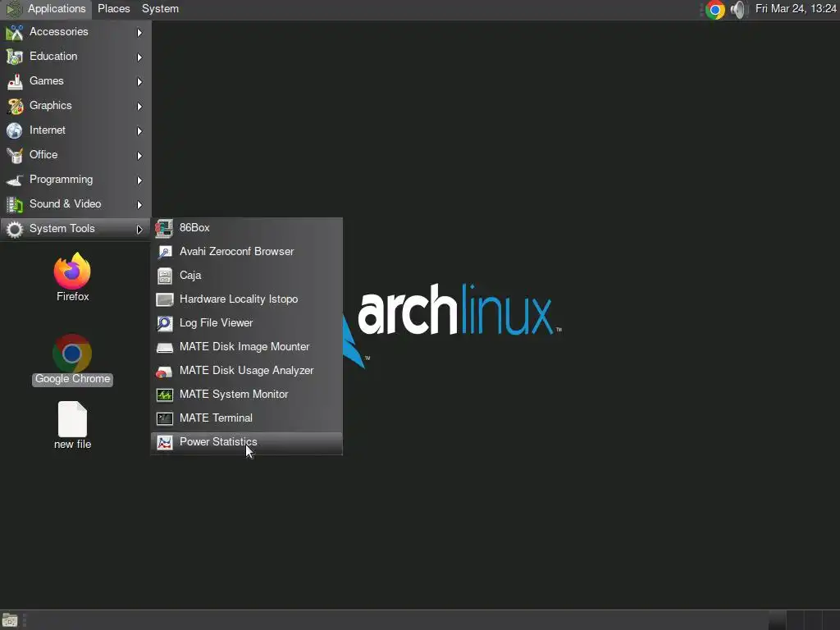The image size is (840, 630).
Task: Click the Programming category icon
Action: point(15,180)
